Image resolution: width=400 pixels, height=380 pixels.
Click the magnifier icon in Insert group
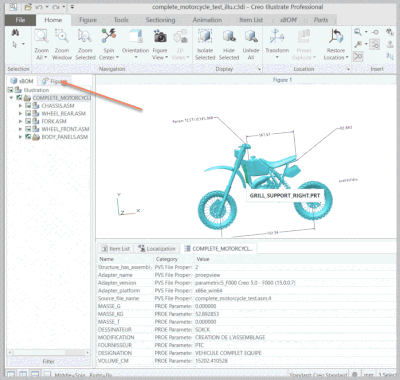tap(358, 32)
